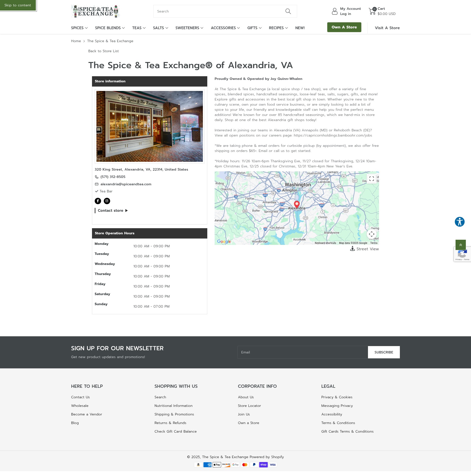Click the Shop Pay payment icon
The height and width of the screenshot is (476, 471).
click(263, 465)
